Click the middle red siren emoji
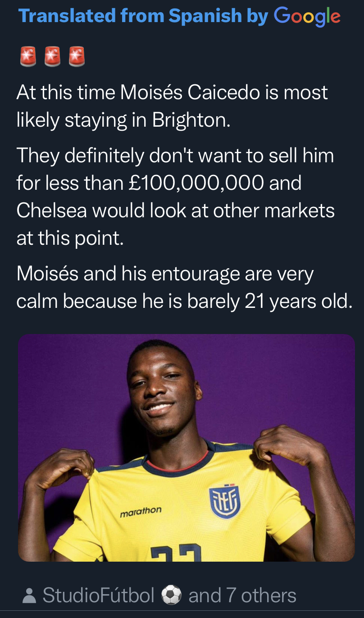The image size is (364, 618). 52,57
